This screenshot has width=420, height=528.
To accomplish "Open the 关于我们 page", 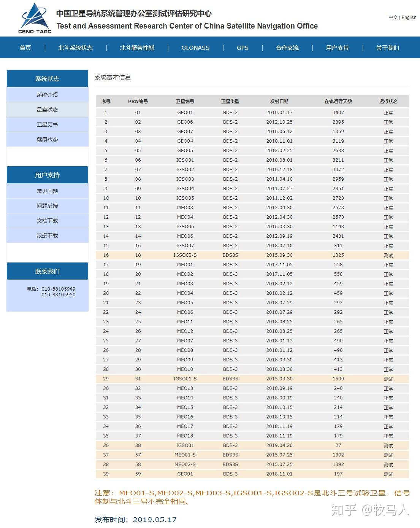I will (388, 48).
